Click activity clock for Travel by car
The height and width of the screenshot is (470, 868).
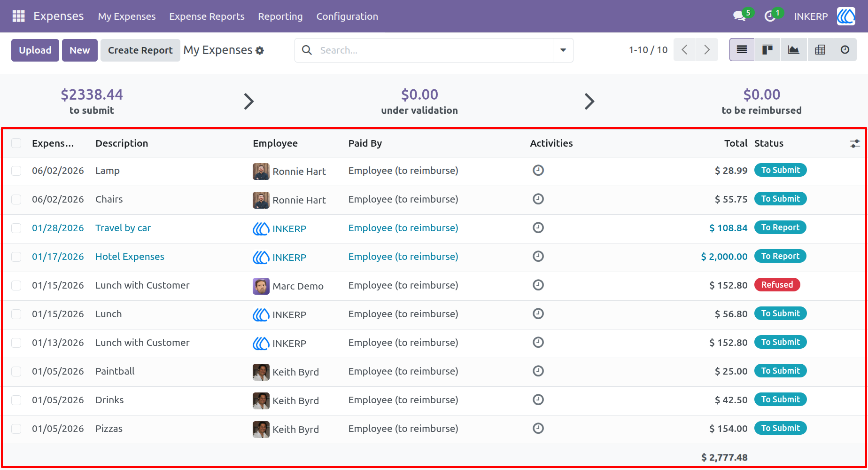538,227
